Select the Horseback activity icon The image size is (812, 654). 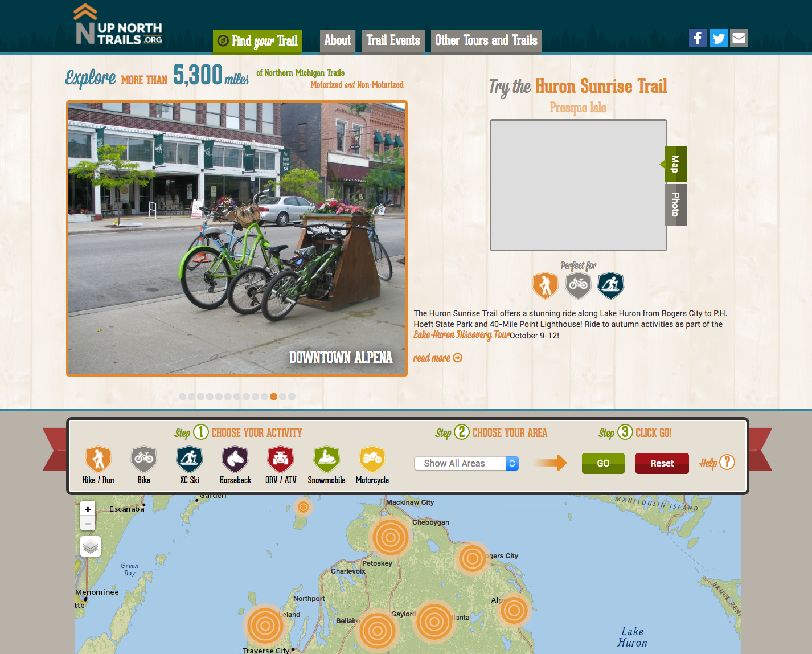(235, 459)
